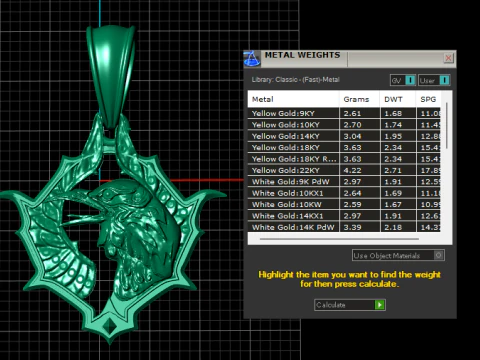Select the White Gold:9K PdW row

click(x=344, y=182)
